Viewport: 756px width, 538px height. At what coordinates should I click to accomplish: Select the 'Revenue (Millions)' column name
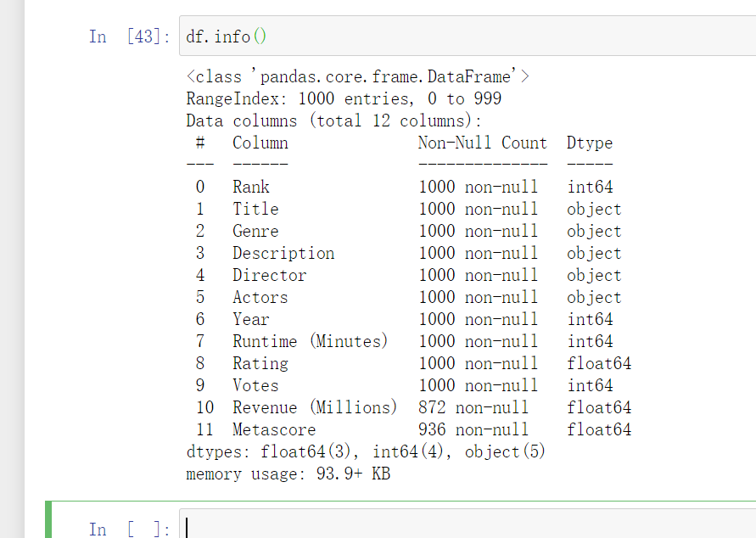(x=315, y=408)
